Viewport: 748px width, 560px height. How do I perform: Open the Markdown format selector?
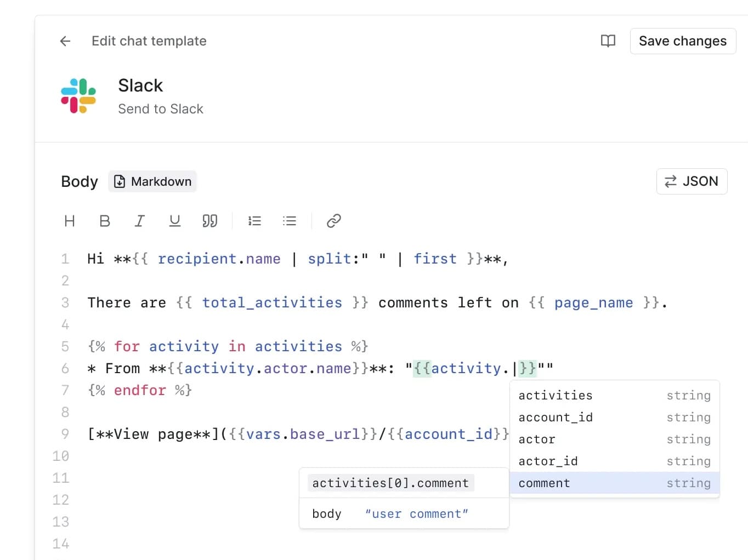[152, 181]
